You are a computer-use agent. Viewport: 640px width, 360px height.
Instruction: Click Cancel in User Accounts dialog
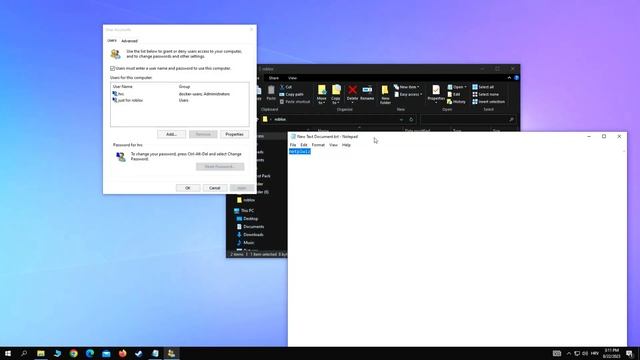click(215, 188)
